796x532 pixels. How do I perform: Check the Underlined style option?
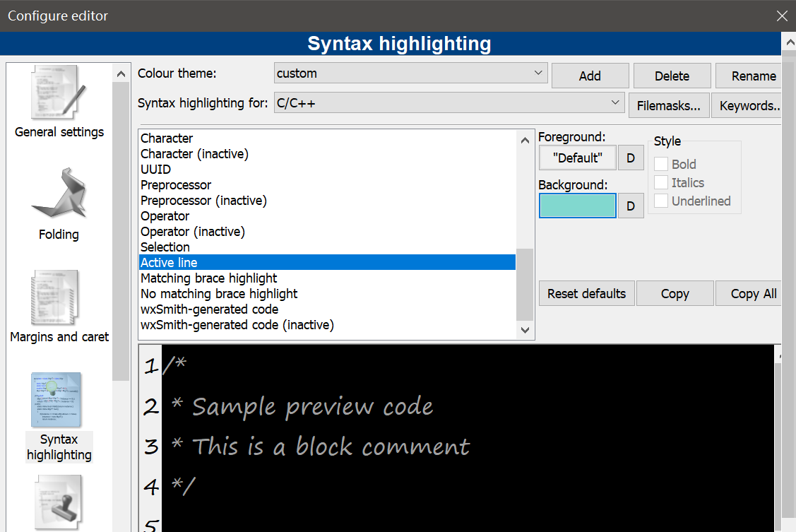pos(661,201)
